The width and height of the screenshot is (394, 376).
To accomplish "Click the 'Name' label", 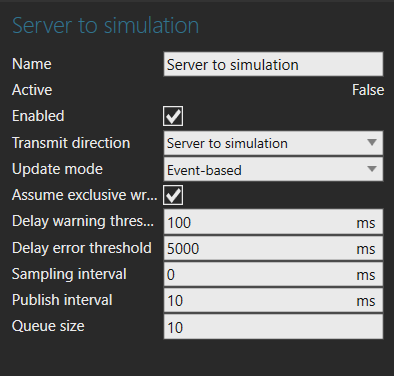I will [x=32, y=64].
